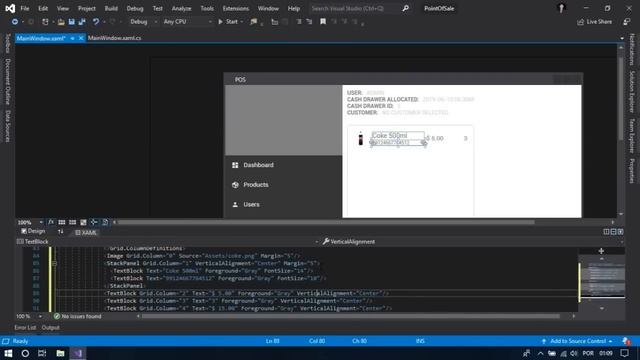This screenshot has width=640, height=360.
Task: Open the Build menu
Action: (111, 8)
